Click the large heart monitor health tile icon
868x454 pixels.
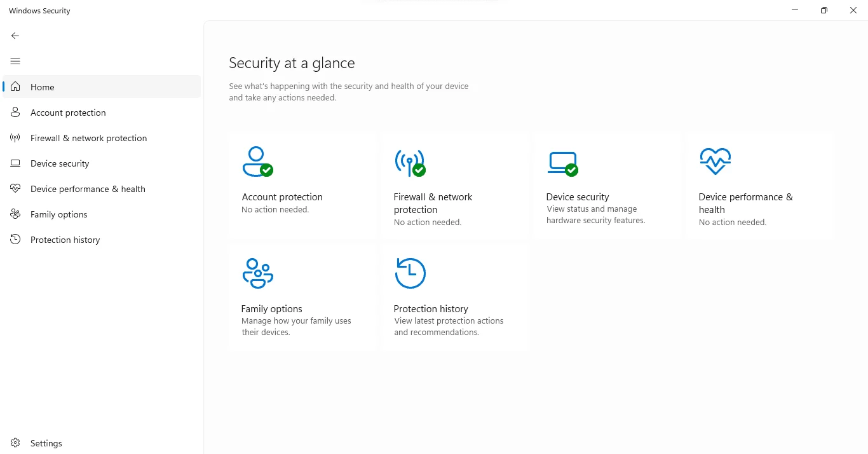tap(715, 161)
